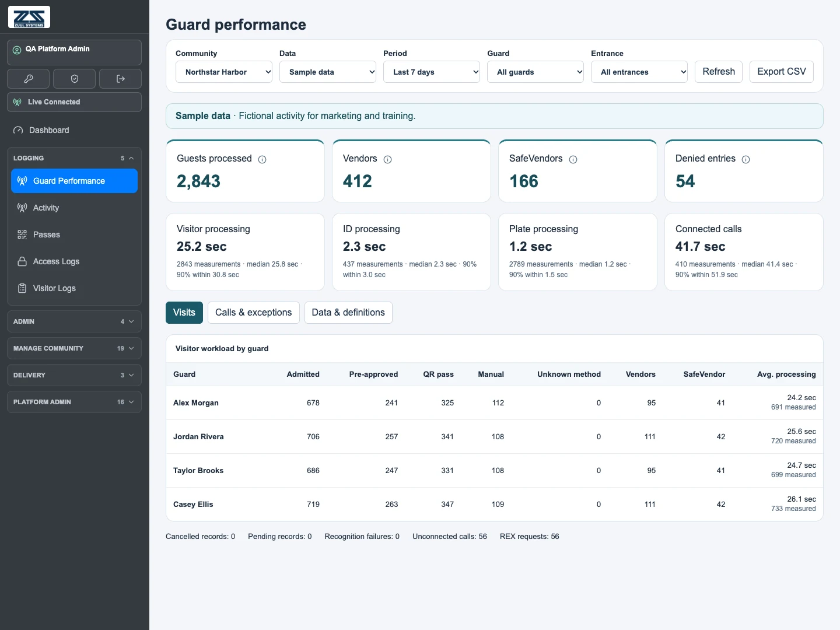Click the Export CSV button
840x630 pixels.
pos(782,72)
